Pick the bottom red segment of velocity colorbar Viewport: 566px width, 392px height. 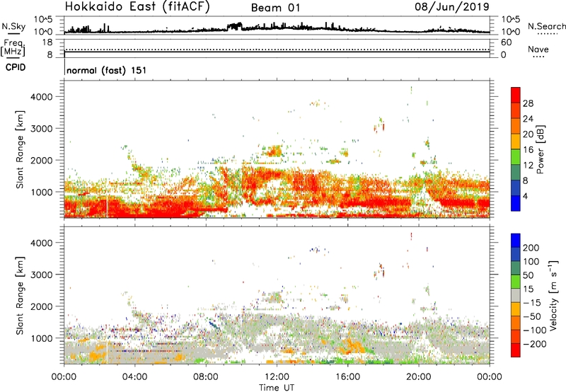pos(516,350)
